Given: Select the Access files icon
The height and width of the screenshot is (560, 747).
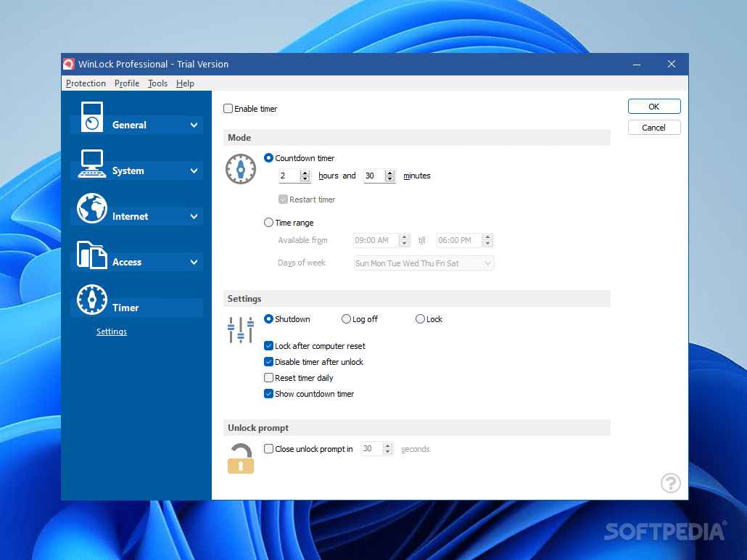Looking at the screenshot, I should (92, 255).
